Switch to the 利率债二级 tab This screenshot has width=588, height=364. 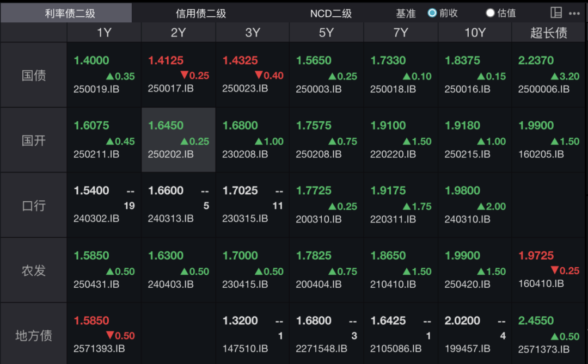pos(66,13)
